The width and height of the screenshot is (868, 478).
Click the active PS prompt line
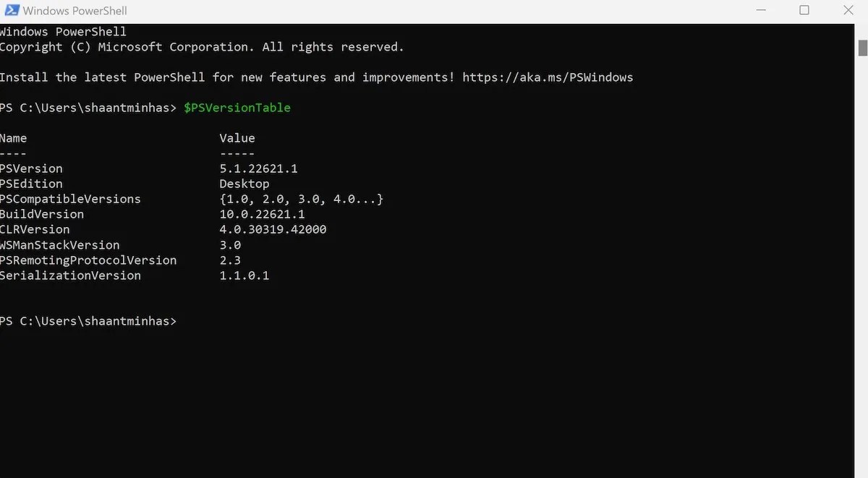point(88,320)
